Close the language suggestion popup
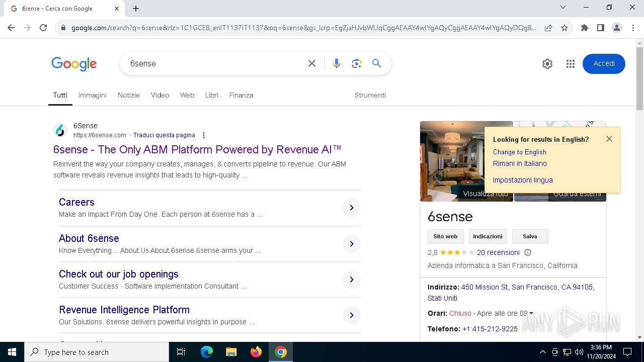The width and height of the screenshot is (644, 362). click(x=609, y=139)
